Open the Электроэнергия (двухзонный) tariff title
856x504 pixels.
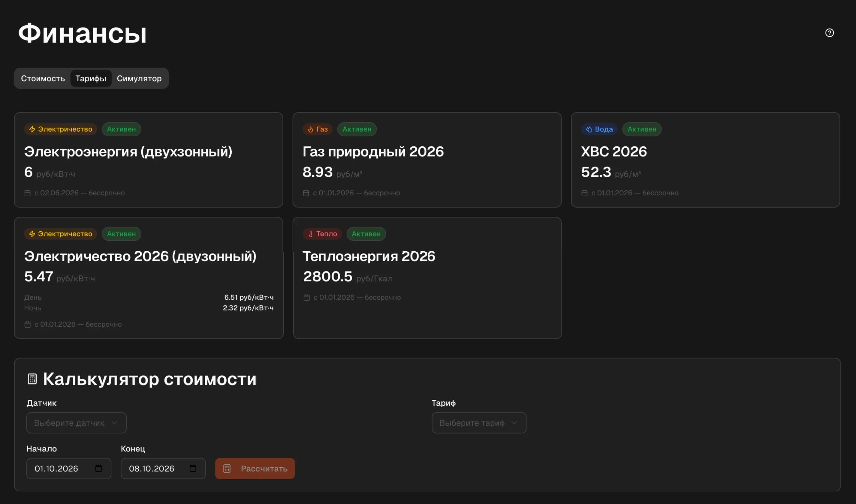128,151
